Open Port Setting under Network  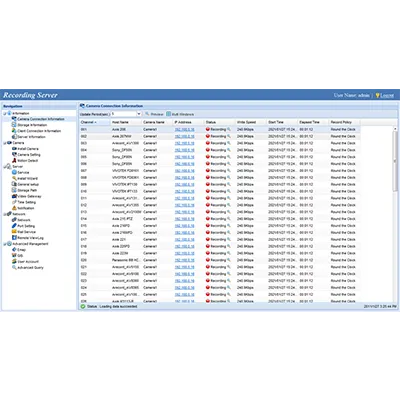26,226
